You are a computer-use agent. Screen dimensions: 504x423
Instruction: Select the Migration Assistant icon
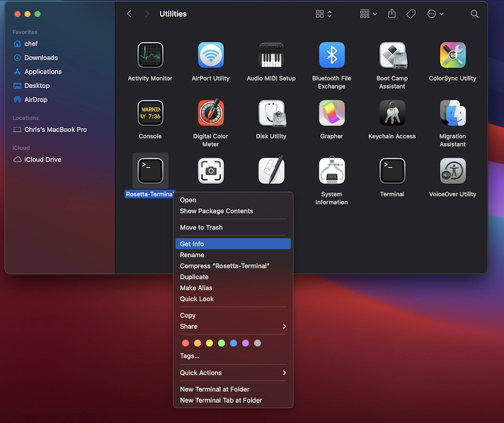point(452,113)
